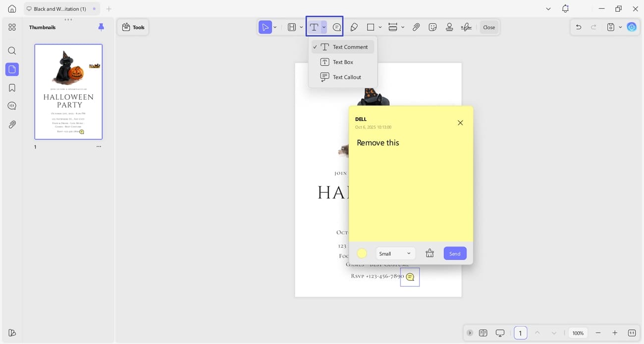Screen dimensions: 644x344
Task: Select the Signature tool
Action: 466,27
